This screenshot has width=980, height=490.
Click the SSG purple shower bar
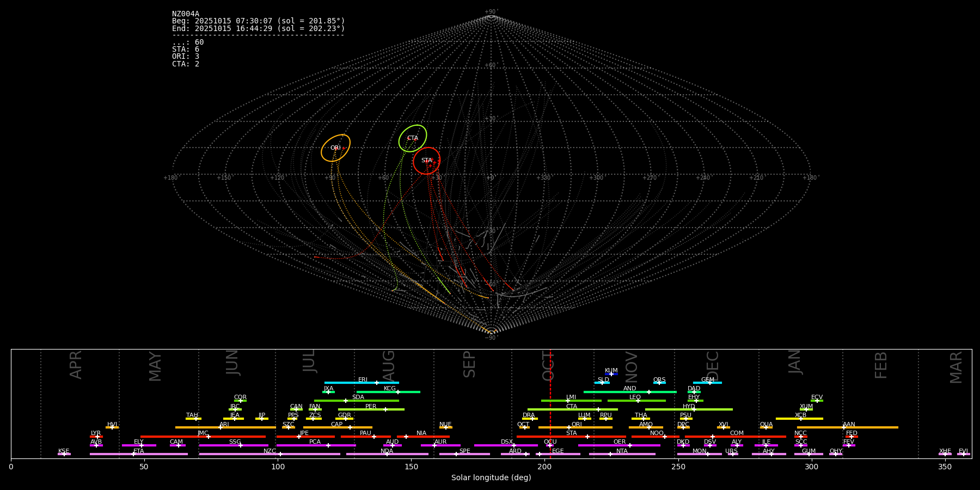(234, 445)
